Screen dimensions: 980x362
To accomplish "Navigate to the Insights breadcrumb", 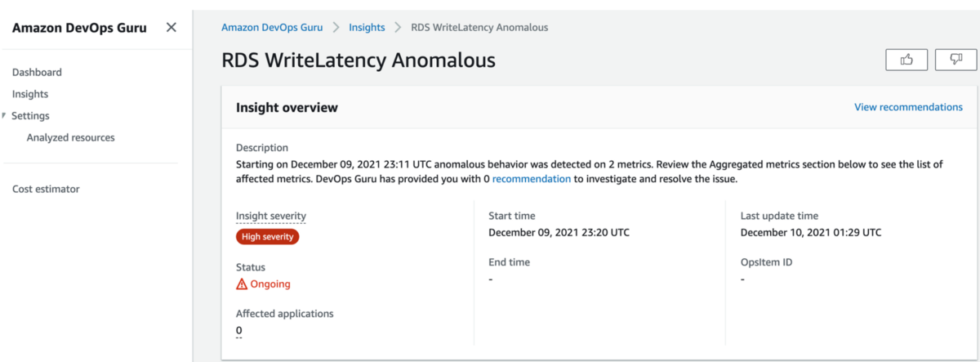I will [367, 27].
